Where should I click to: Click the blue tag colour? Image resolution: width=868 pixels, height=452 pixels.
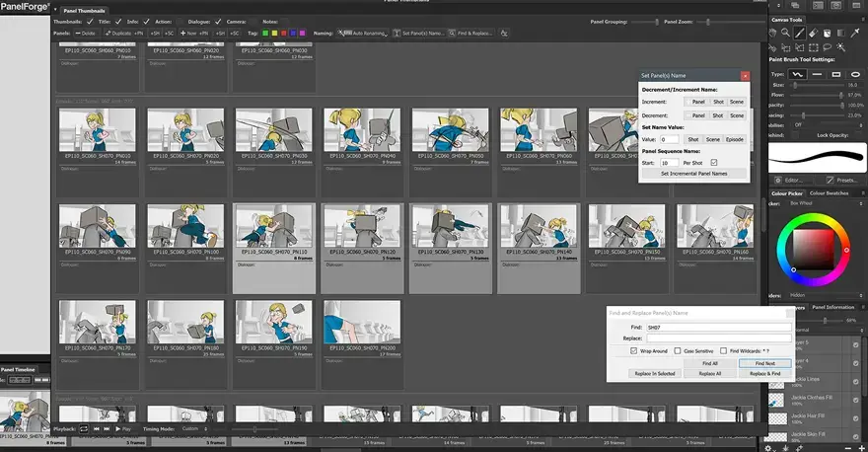293,34
